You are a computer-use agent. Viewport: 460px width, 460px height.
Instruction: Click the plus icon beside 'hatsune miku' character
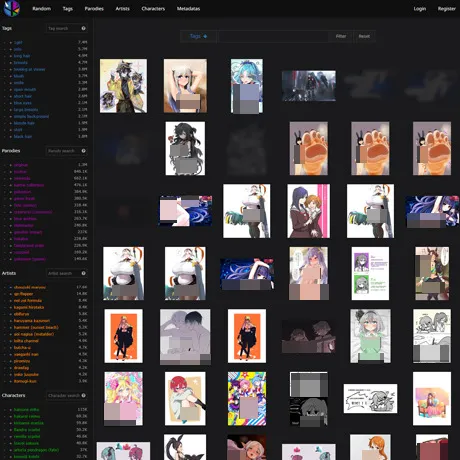coord(11,410)
